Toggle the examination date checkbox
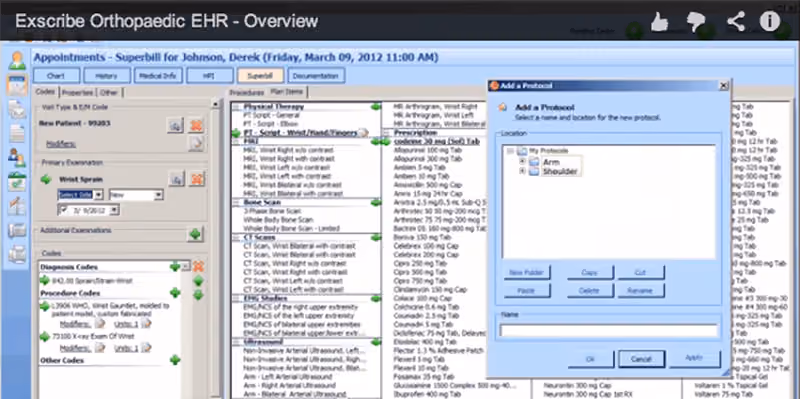 [63, 210]
